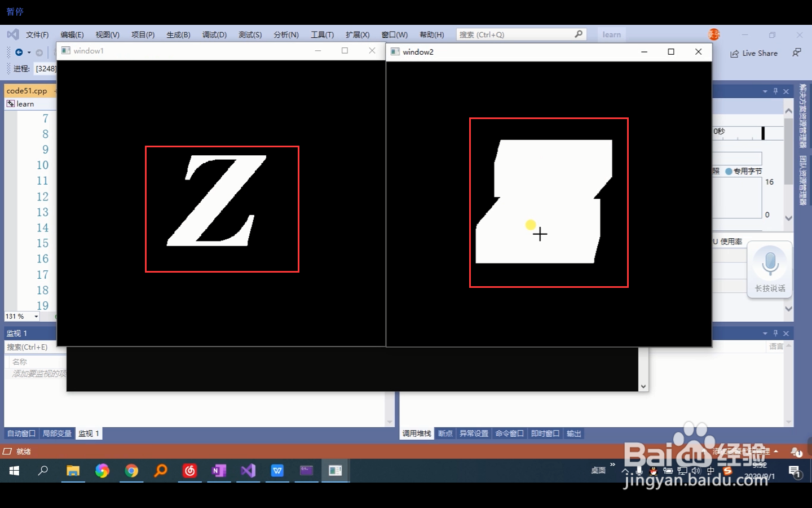Open the taskbar search magnifier
Viewport: 812px width, 508px height.
tap(43, 471)
